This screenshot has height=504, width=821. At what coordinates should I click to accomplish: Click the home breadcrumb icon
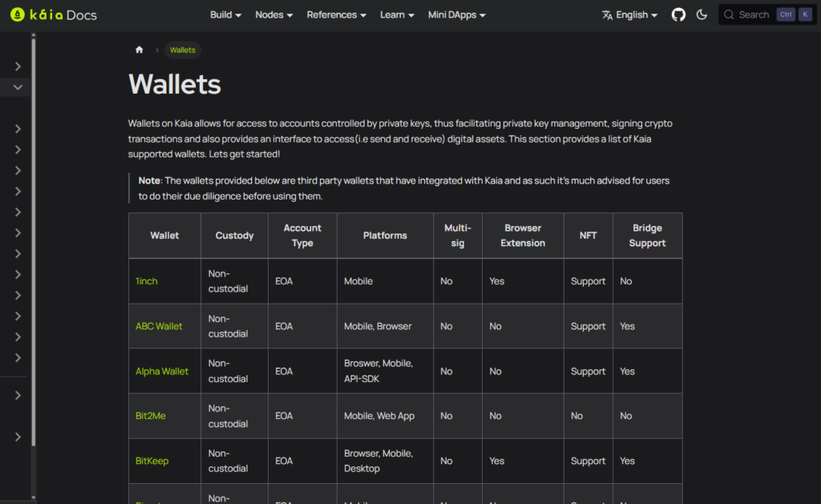pos(140,50)
